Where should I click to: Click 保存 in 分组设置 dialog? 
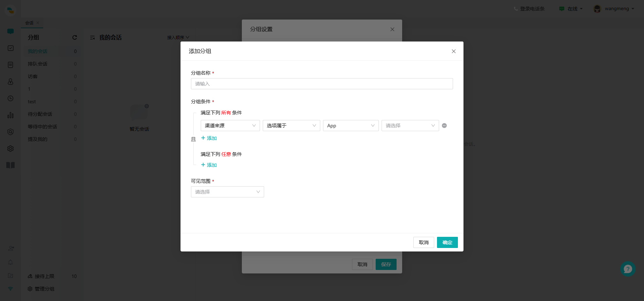(x=386, y=264)
